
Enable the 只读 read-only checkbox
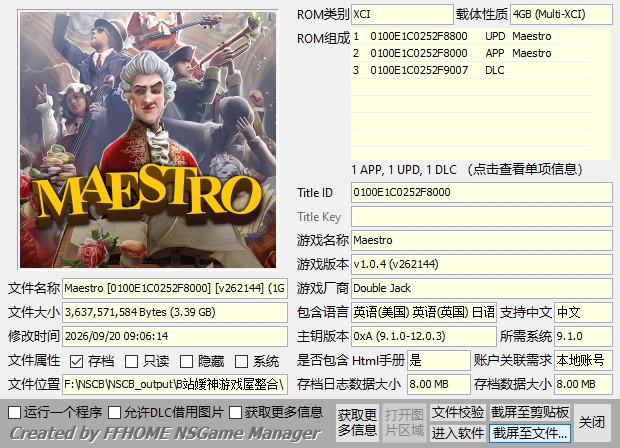click(x=131, y=361)
